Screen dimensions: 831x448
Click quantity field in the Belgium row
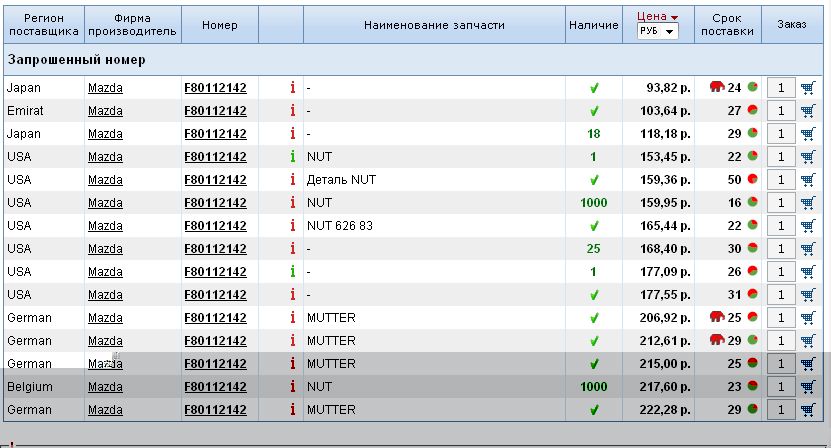pos(781,387)
